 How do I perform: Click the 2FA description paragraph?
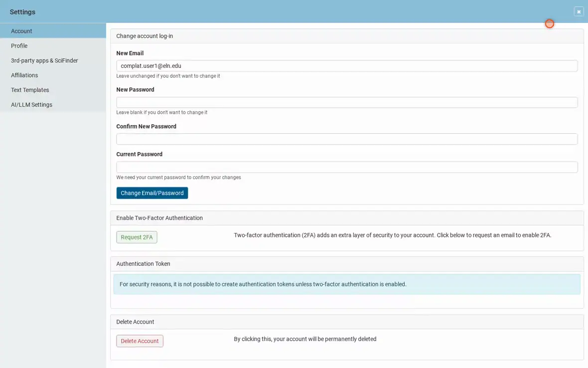(392, 235)
